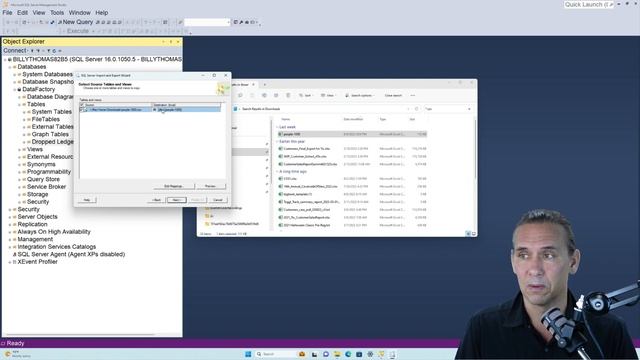Viewport: 640px width, 360px height.
Task: Click the Back button in wizard
Action: point(157,200)
